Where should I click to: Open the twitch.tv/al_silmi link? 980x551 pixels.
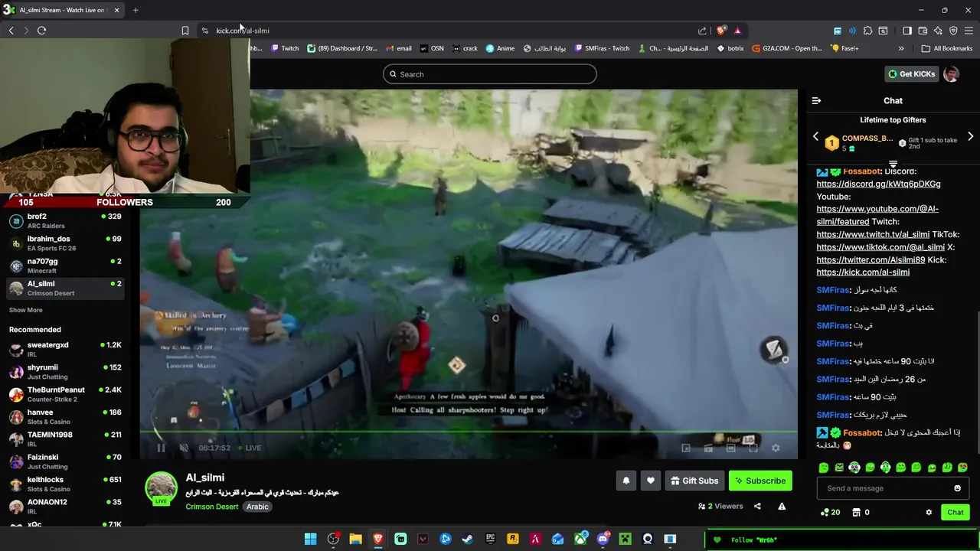(873, 234)
